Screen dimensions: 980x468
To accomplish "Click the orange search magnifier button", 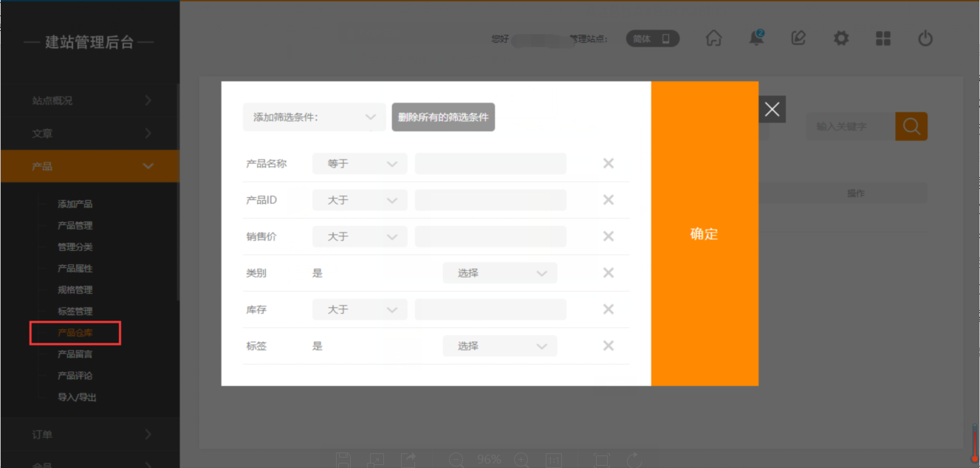I will tap(911, 126).
